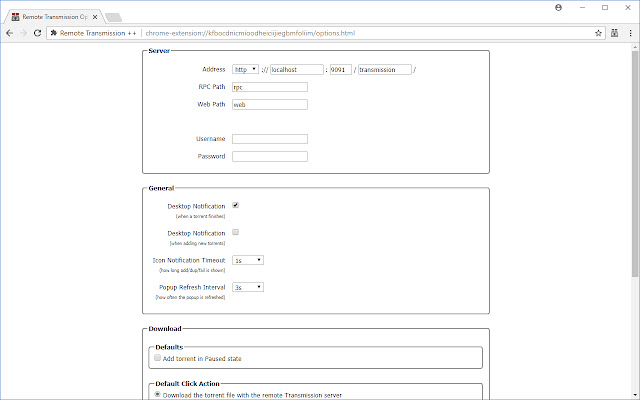640x400 pixels.
Task: Open the http protocol dropdown
Action: point(245,69)
